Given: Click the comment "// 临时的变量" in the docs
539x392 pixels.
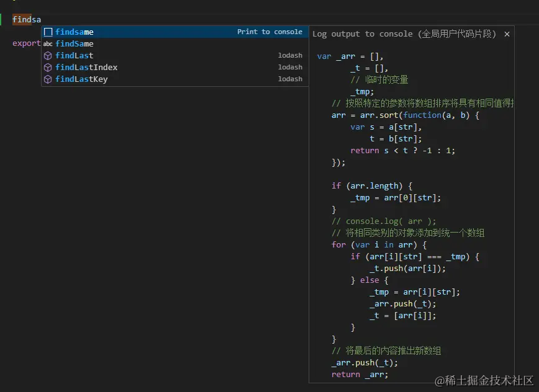Looking at the screenshot, I should (x=381, y=79).
